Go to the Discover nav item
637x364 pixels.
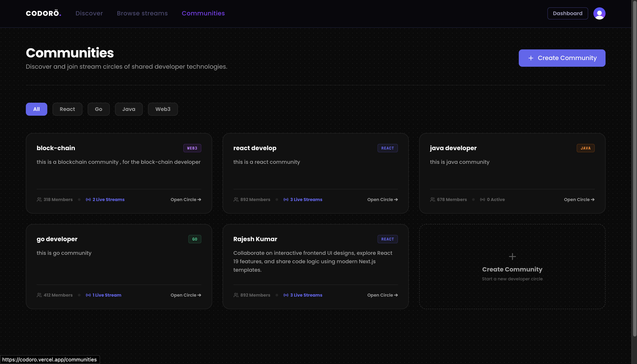coord(89,13)
